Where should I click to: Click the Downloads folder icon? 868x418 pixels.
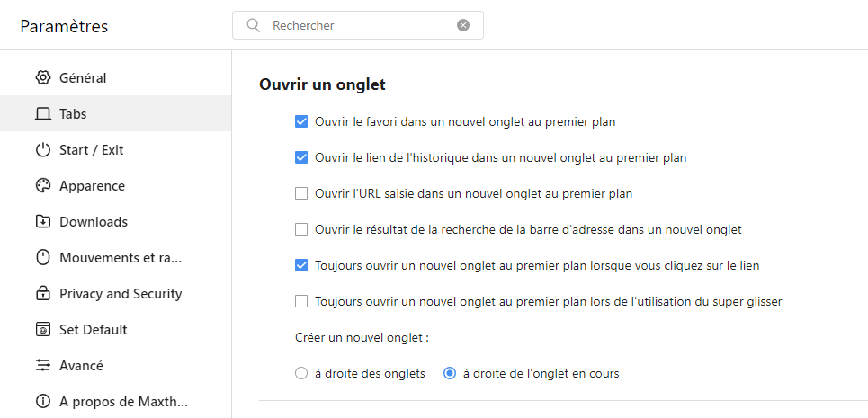point(42,222)
